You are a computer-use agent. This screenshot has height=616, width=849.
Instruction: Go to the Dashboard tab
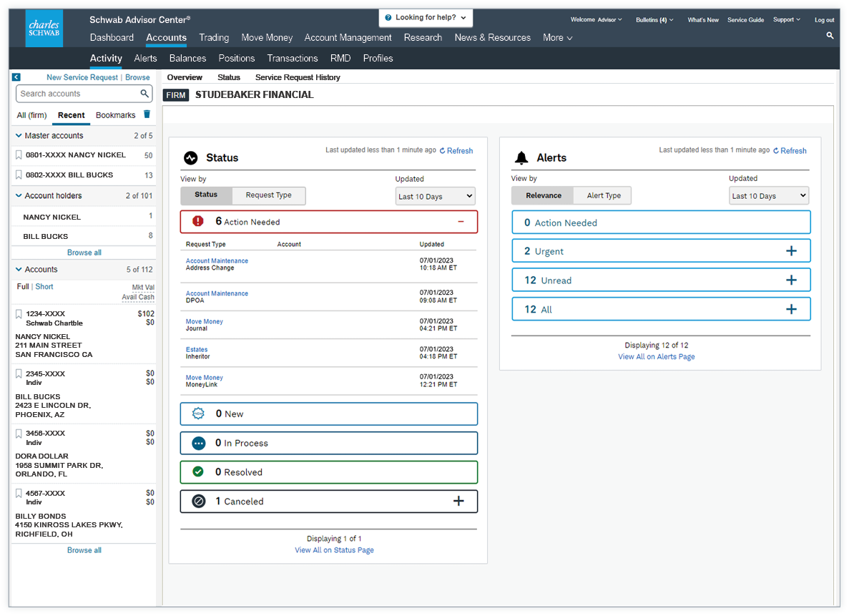click(112, 37)
